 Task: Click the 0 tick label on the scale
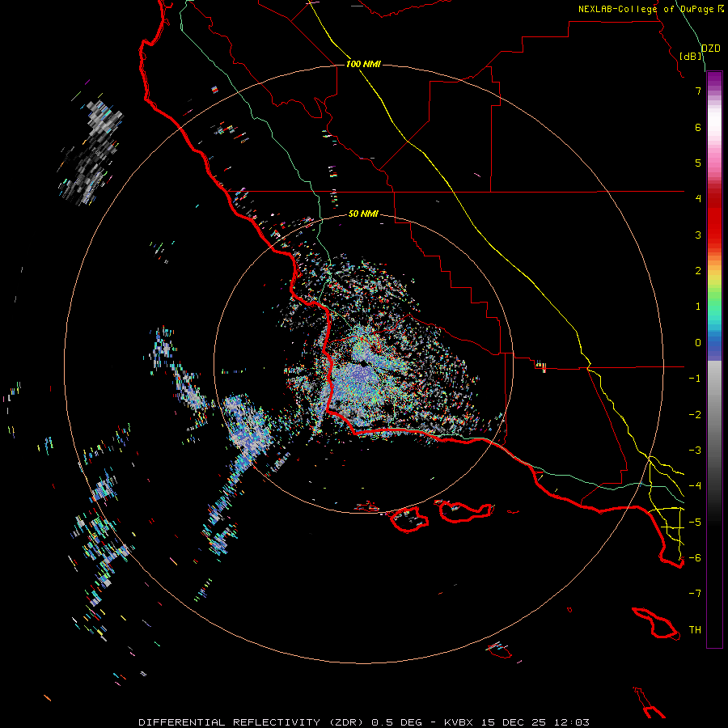click(698, 343)
